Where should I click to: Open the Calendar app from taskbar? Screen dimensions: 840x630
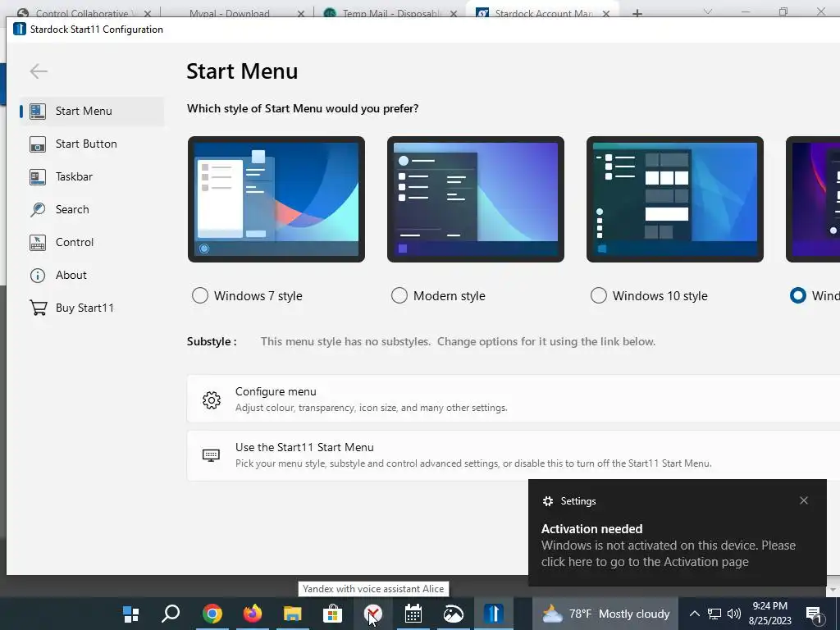click(413, 614)
